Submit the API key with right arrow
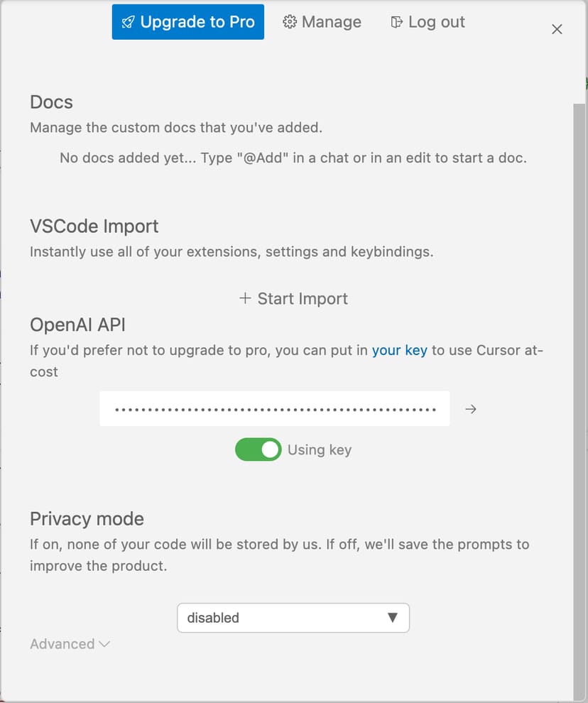Screen dimensions: 588x703 [470, 409]
